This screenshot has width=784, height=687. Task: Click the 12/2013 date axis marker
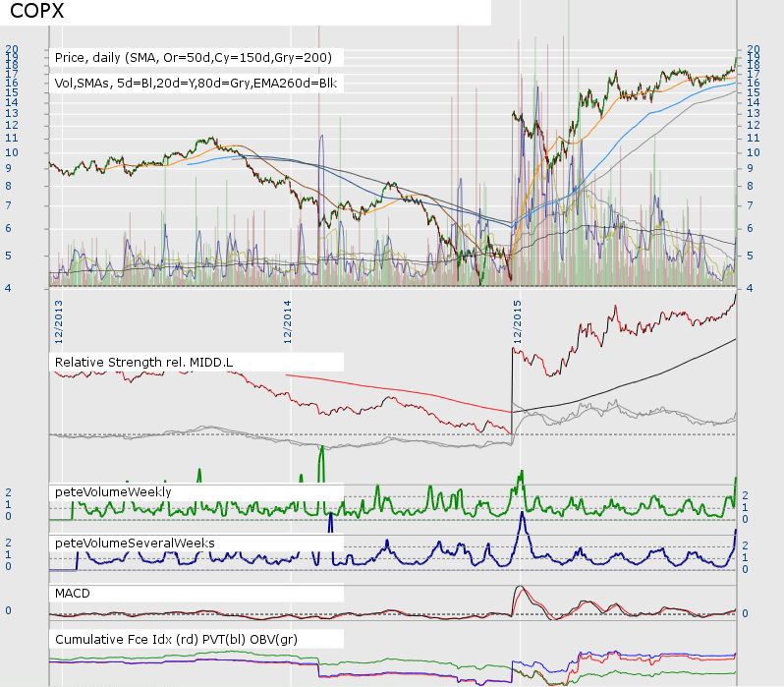(x=59, y=321)
